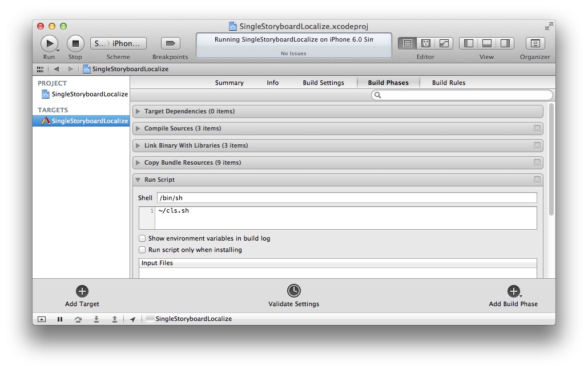Image resolution: width=588 pixels, height=370 pixels.
Task: Select the Version editor icon
Action: point(444,43)
